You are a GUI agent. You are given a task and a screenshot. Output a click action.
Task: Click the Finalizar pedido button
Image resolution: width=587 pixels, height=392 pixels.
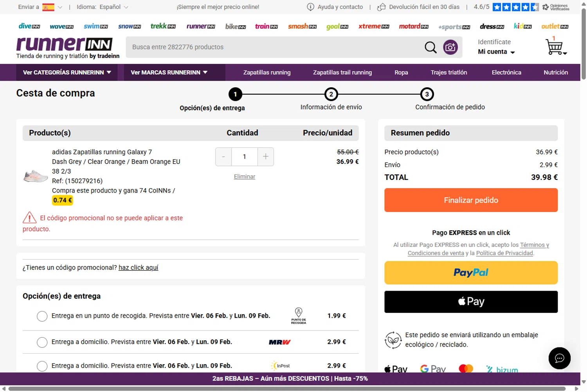click(x=471, y=200)
